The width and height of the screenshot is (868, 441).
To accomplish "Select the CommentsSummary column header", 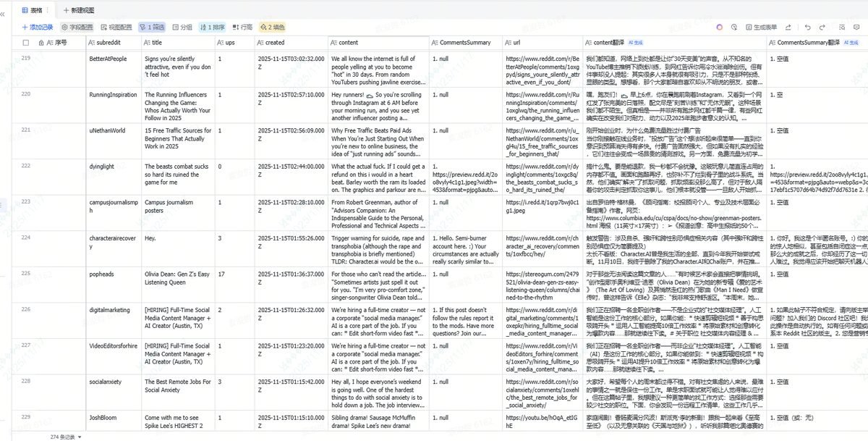I will (x=466, y=43).
